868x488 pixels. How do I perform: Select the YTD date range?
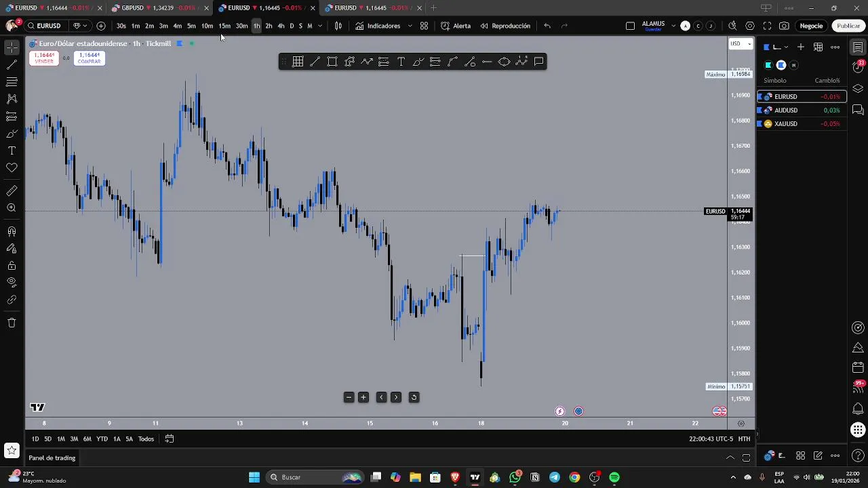102,439
